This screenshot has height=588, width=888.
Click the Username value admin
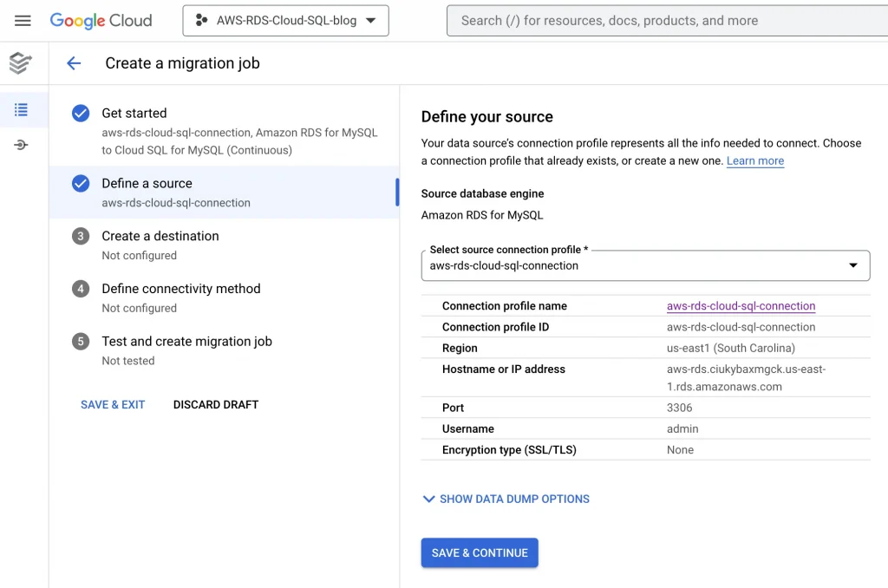click(x=682, y=428)
